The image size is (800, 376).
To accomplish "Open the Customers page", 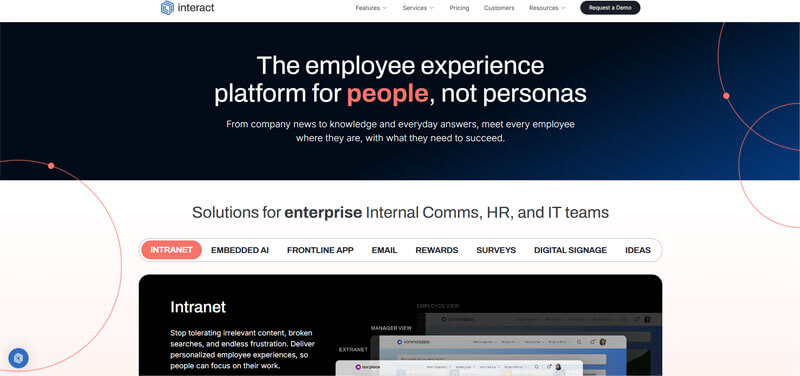I will point(499,8).
